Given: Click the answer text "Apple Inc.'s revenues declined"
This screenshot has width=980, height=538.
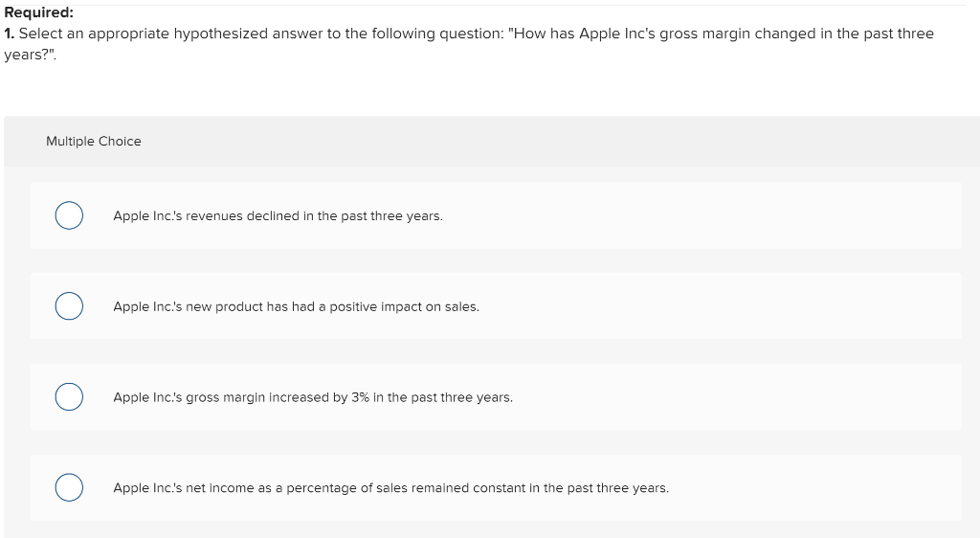Looking at the screenshot, I should click(278, 216).
